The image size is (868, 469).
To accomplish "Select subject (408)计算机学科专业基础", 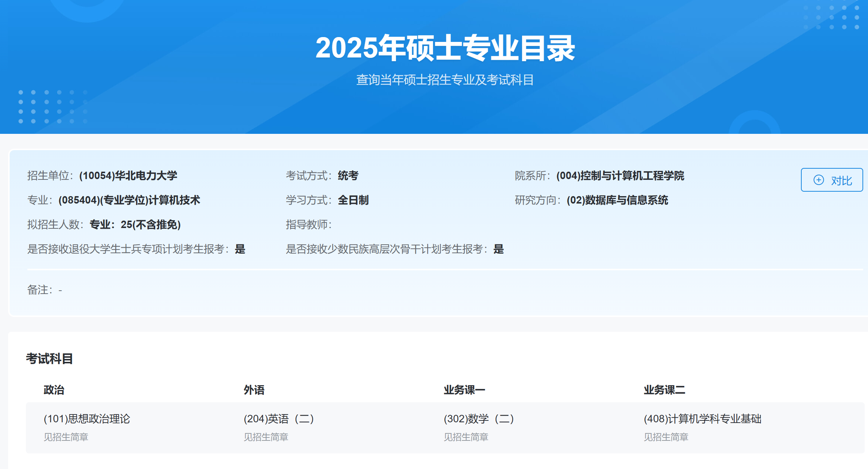I will tap(702, 419).
